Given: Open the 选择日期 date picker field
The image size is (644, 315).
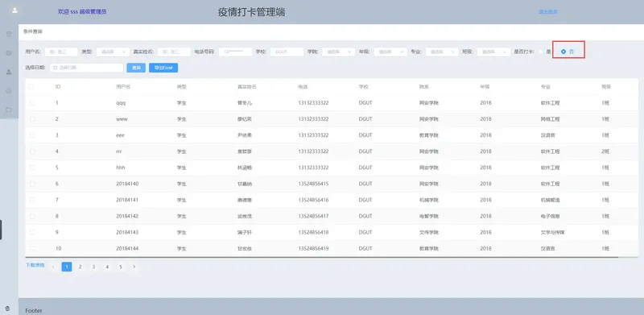Looking at the screenshot, I should pyautogui.click(x=86, y=68).
